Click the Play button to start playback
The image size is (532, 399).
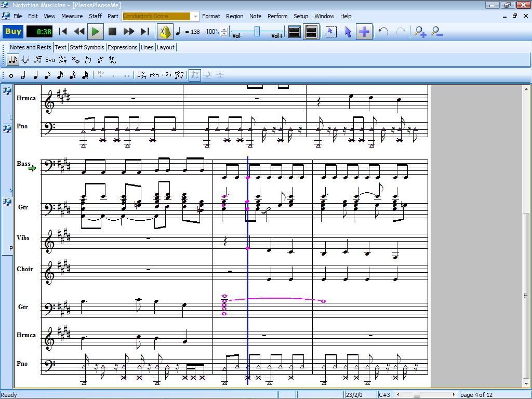pyautogui.click(x=95, y=32)
